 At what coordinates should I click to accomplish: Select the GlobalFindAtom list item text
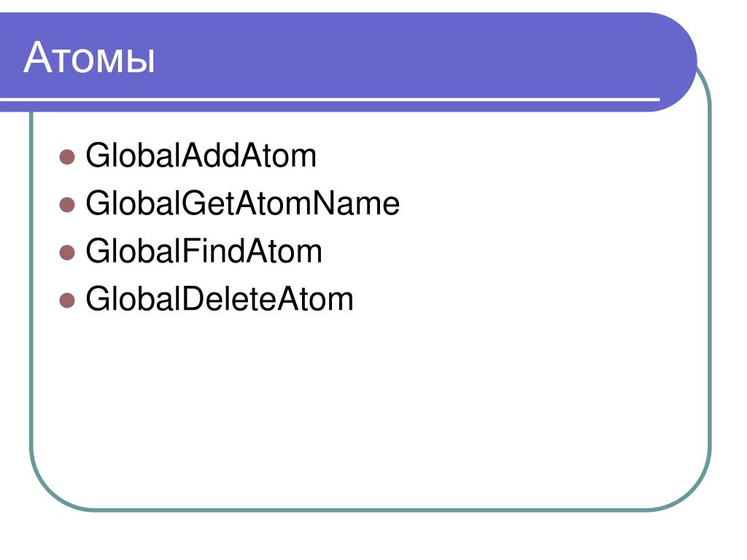click(204, 251)
